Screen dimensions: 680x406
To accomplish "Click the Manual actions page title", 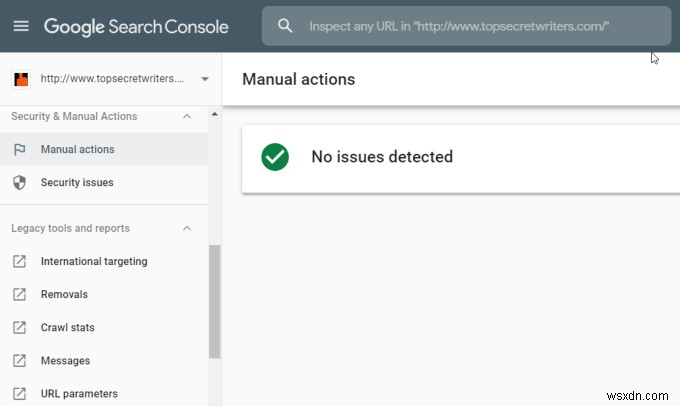I will tap(298, 79).
